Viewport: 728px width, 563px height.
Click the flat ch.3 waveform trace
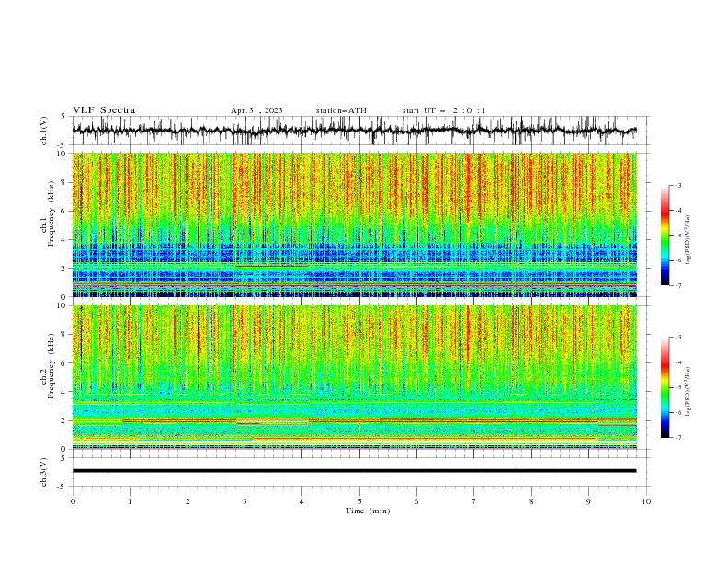tap(354, 471)
